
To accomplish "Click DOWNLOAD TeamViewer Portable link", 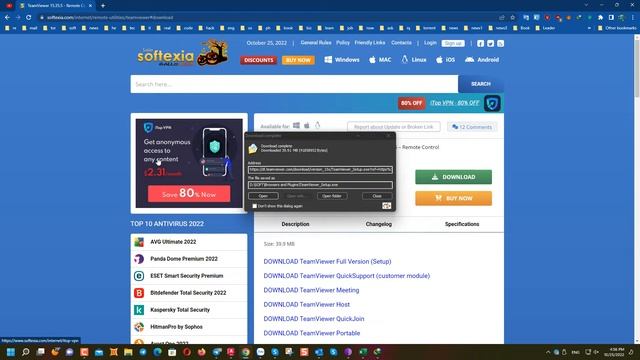I will point(312,333).
